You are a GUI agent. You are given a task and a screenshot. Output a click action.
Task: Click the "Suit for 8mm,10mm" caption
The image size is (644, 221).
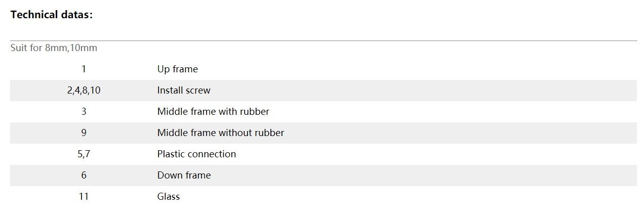pyautogui.click(x=54, y=48)
